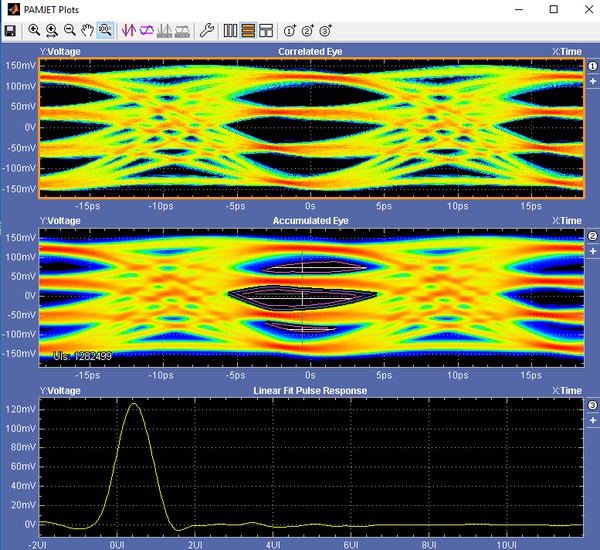Screen dimensions: 600x550
Task: Enable the horizontal cursors tool
Action: pos(146,31)
